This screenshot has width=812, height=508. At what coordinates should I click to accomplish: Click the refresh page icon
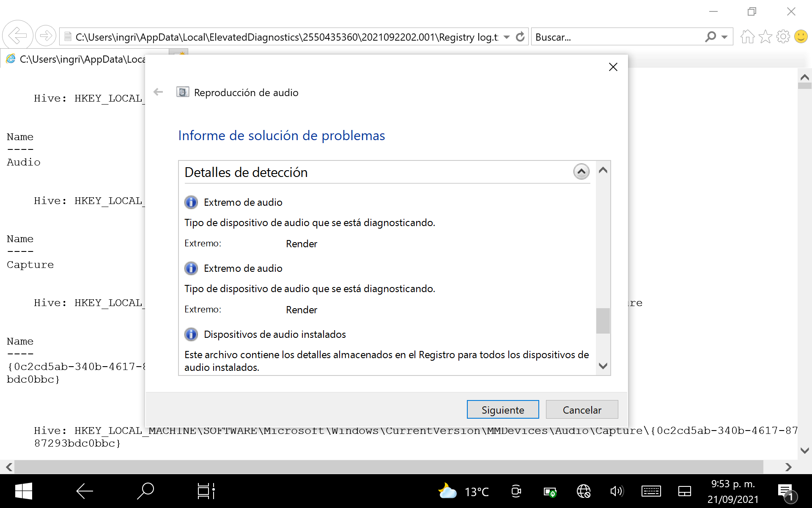[520, 37]
